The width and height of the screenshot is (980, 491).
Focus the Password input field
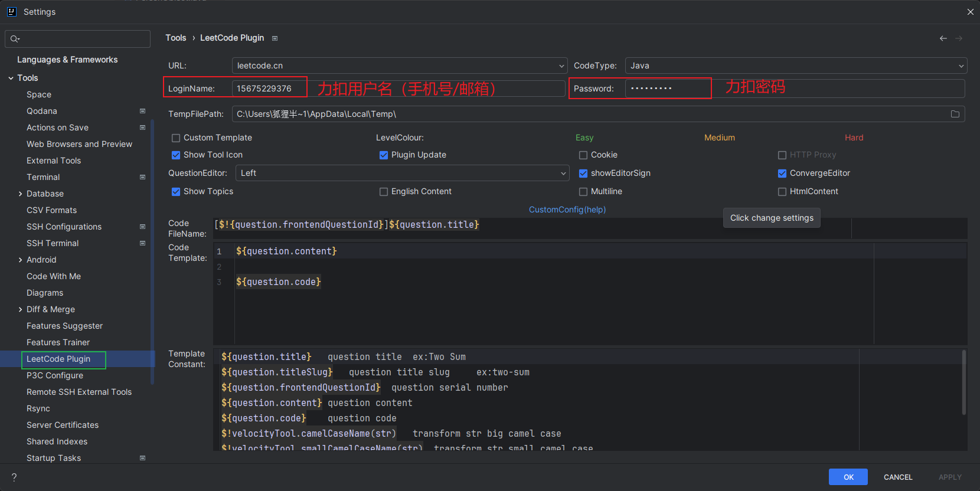795,89
